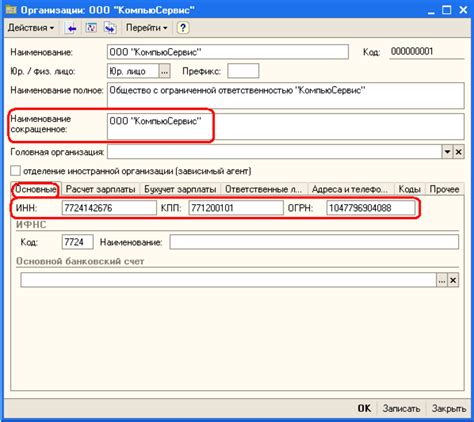474x422 pixels.
Task: Switch to the Основные tab
Action: 36,189
